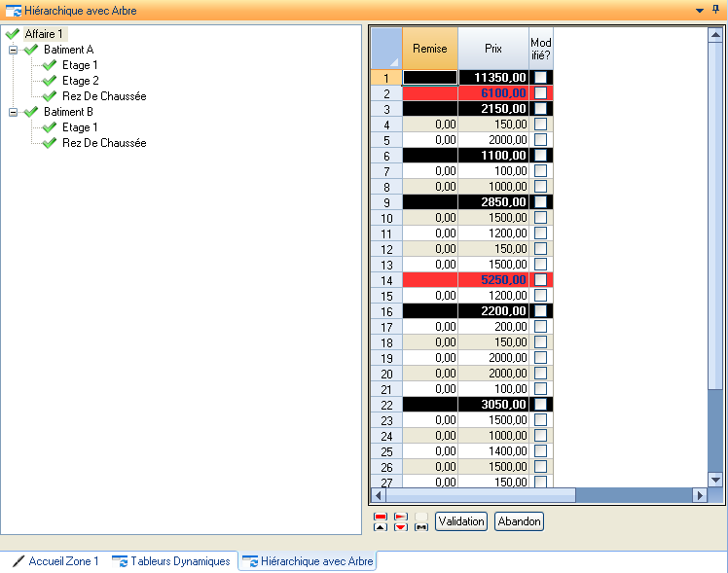Click the horizontal scrollbar thumb under the grid

point(480,495)
